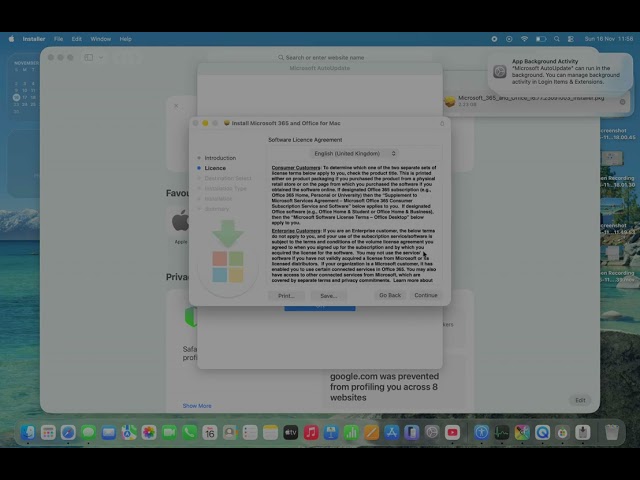640x480 pixels.
Task: Open Control Centre in menu bar
Action: [x=571, y=39]
